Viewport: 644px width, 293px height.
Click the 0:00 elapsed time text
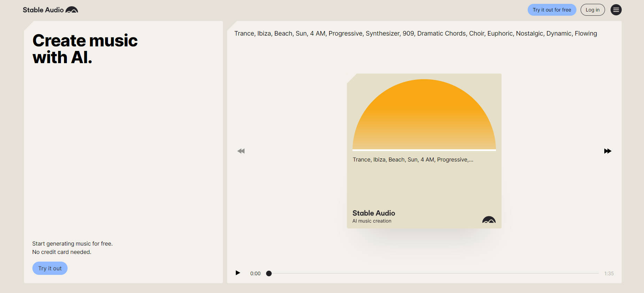point(255,273)
